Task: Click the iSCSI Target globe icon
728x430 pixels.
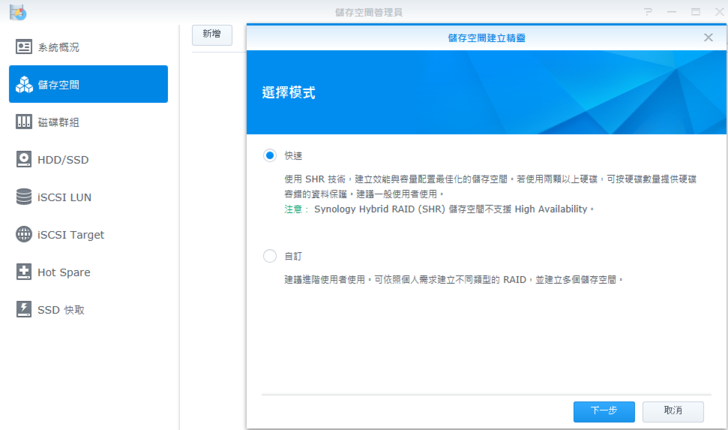Action: click(x=24, y=235)
